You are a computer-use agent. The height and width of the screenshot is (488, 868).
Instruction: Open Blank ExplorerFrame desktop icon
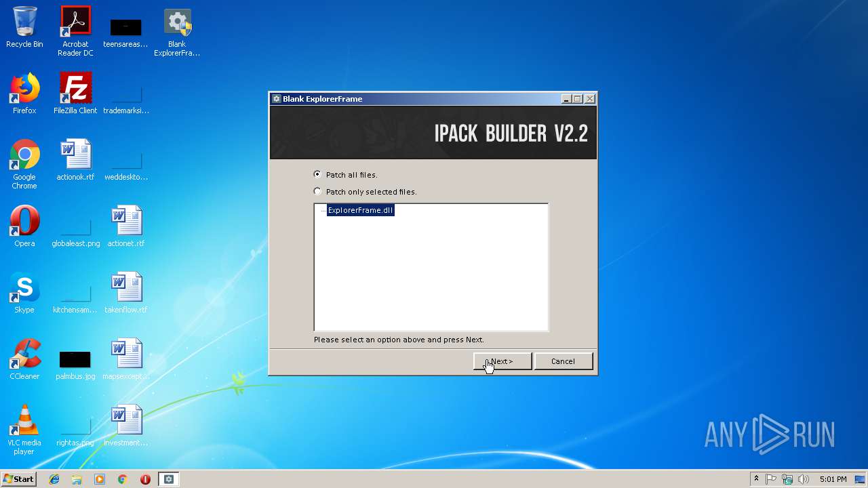(177, 32)
